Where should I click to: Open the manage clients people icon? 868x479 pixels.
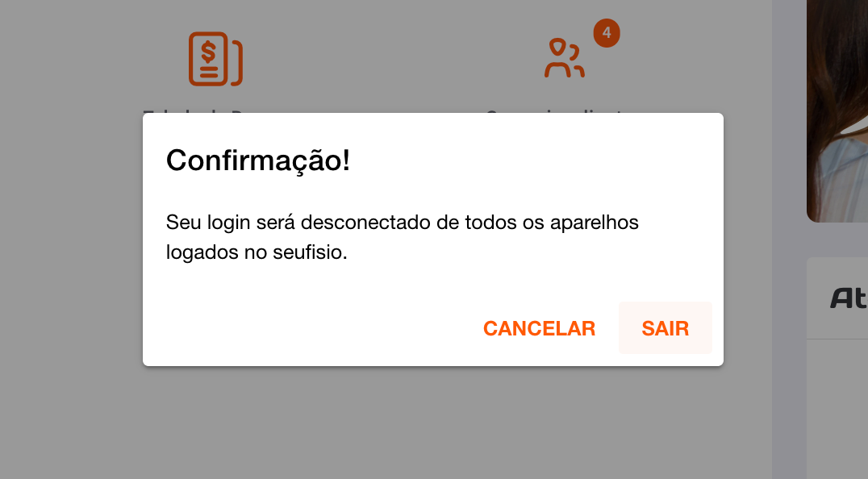pyautogui.click(x=564, y=57)
